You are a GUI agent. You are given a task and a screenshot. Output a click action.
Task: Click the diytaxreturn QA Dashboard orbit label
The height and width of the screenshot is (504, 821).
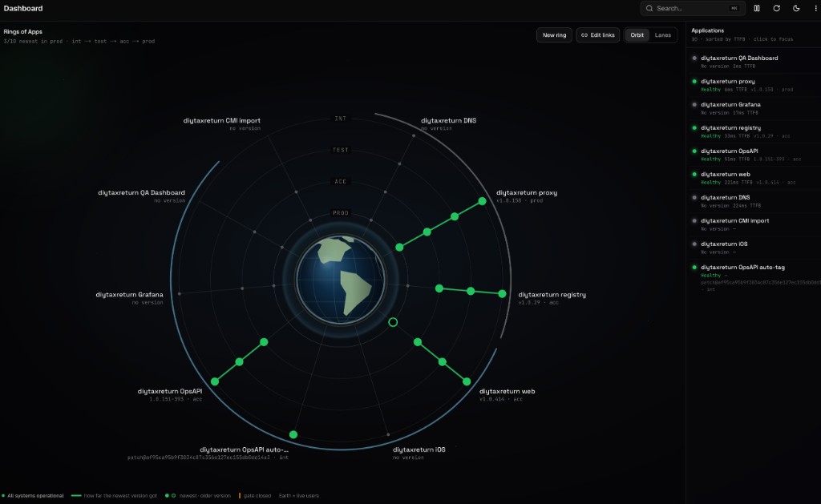141,192
